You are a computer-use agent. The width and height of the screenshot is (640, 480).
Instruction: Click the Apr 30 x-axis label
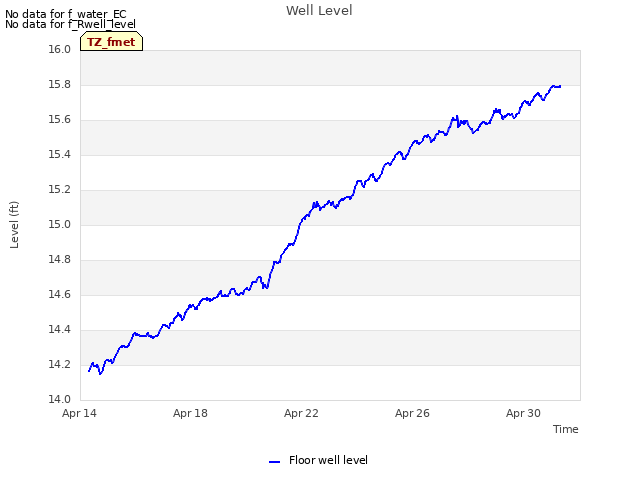(523, 413)
